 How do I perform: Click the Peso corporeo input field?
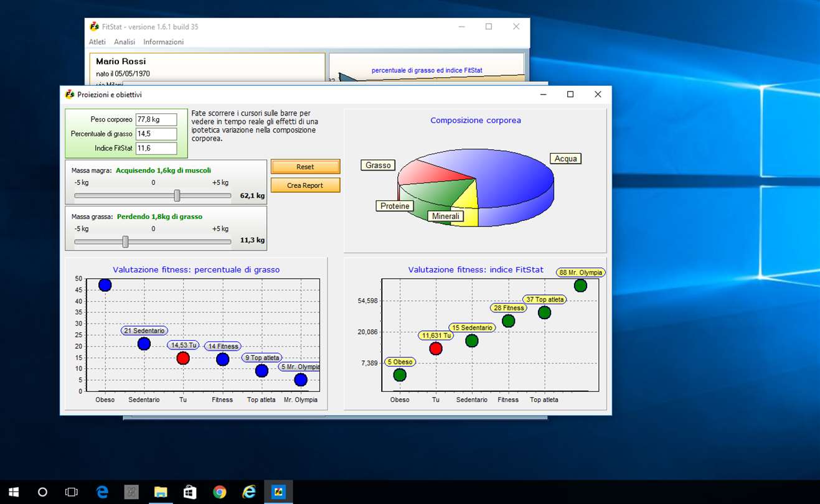(x=156, y=119)
